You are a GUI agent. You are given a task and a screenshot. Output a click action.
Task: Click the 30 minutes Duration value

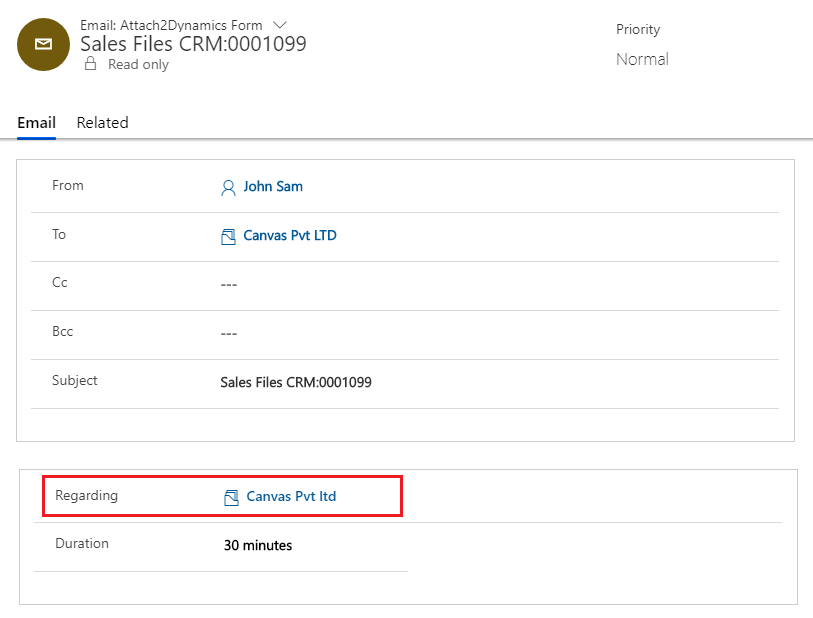[x=258, y=545]
